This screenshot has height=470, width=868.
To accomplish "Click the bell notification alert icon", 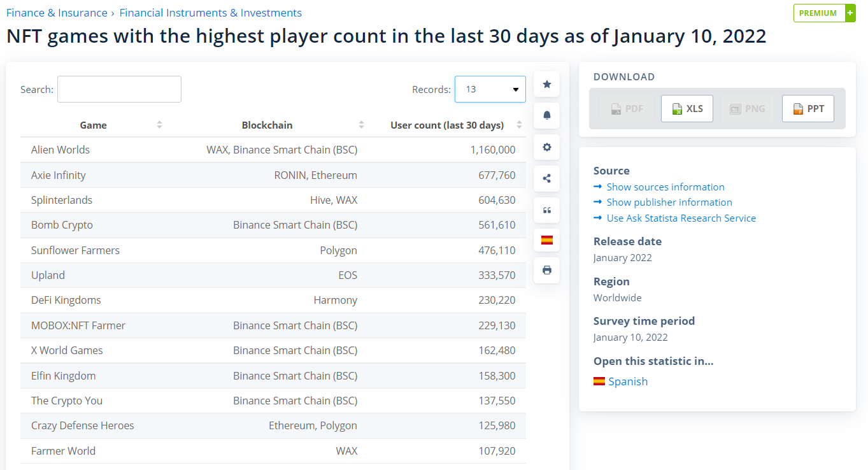I will [x=546, y=115].
